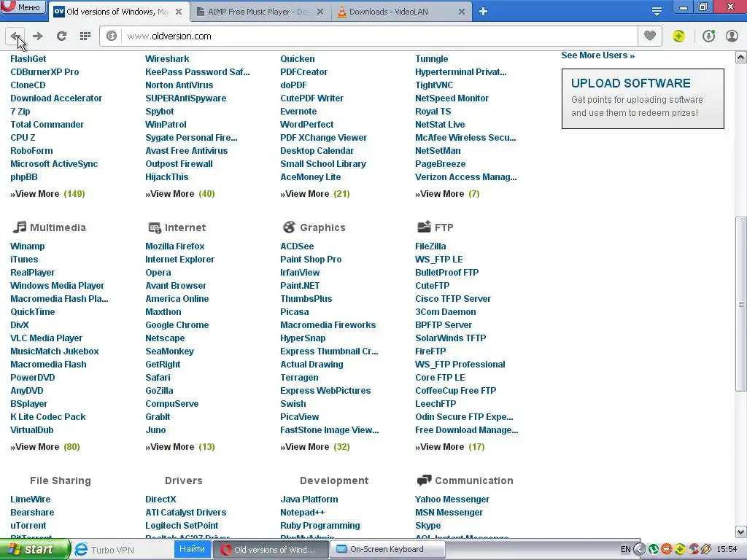
Task: Click the vertical scrollbar thumb
Action: click(x=741, y=305)
